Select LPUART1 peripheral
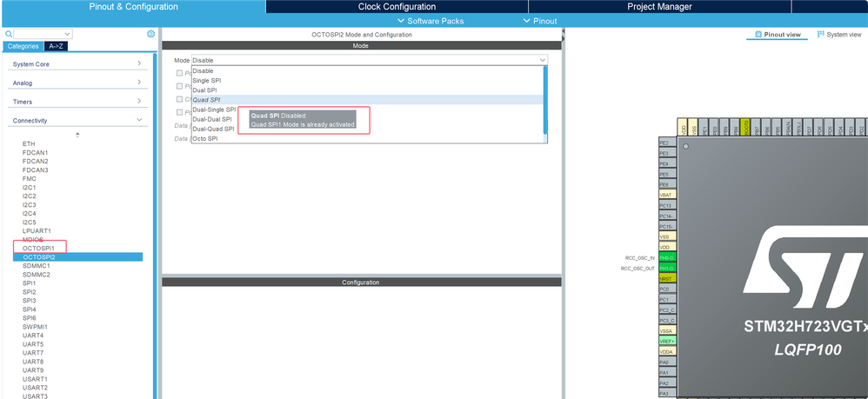 point(37,230)
